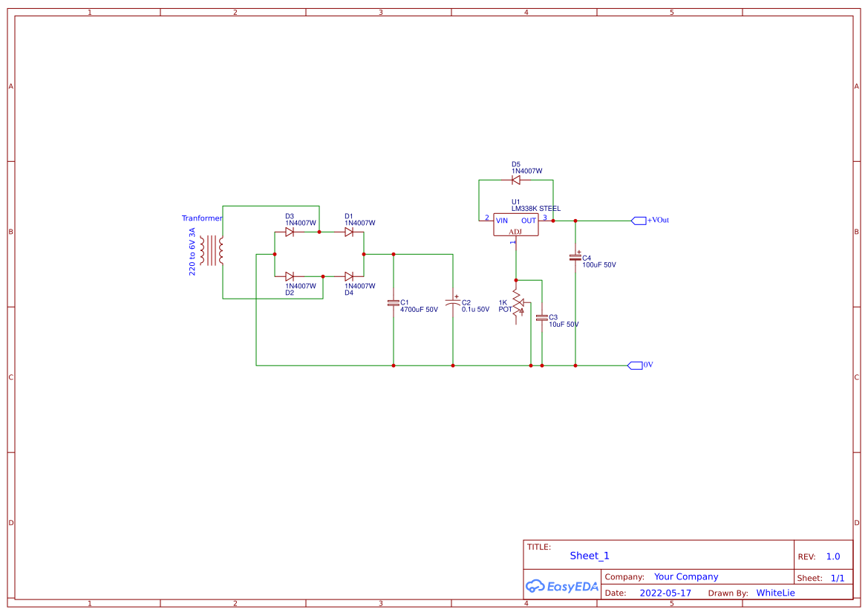Viewport: 868px width, 615px height.
Task: Select the Your Company field
Action: click(685, 576)
